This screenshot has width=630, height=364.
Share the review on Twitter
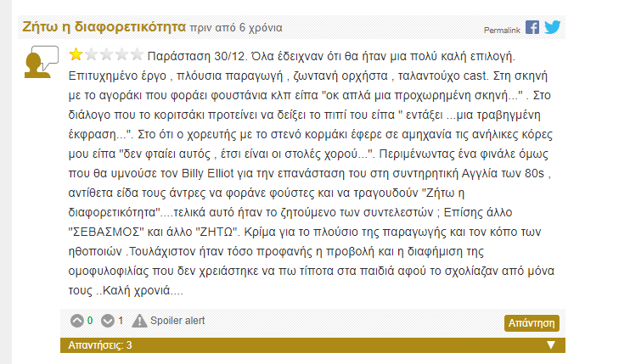(553, 27)
